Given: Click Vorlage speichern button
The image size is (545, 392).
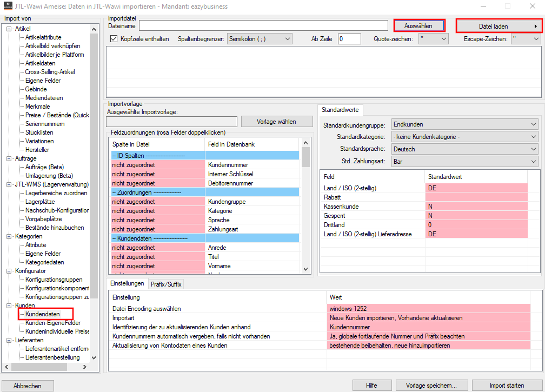Looking at the screenshot, I should [431, 386].
